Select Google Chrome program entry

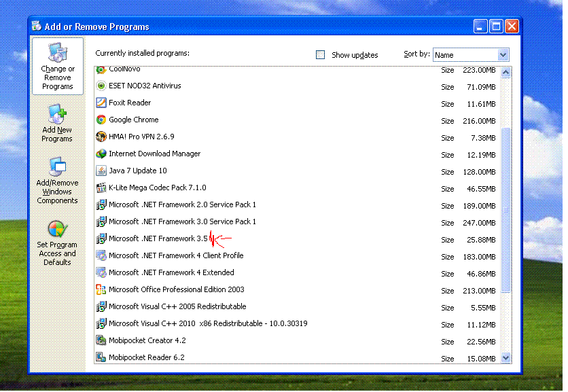coord(297,120)
